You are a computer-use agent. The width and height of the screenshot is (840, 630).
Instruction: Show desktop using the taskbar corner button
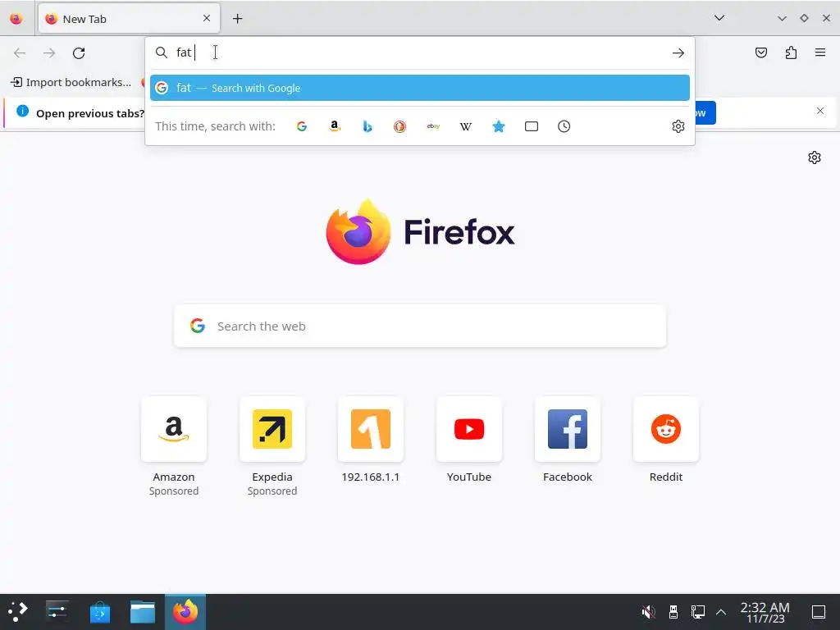coord(819,612)
